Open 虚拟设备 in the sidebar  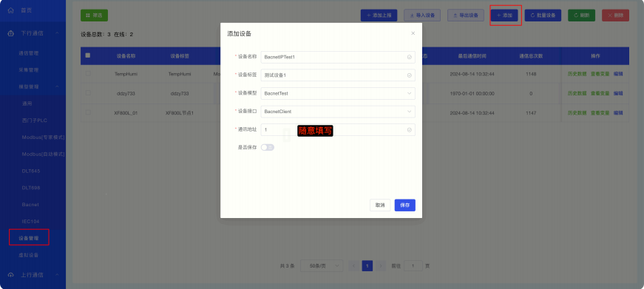click(28, 255)
